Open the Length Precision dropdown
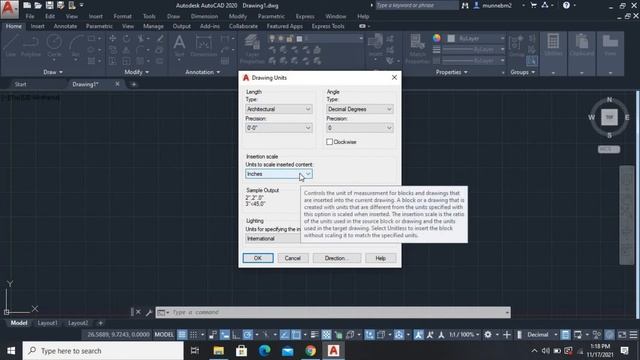Viewport: 640px width, 360px height. [279, 128]
